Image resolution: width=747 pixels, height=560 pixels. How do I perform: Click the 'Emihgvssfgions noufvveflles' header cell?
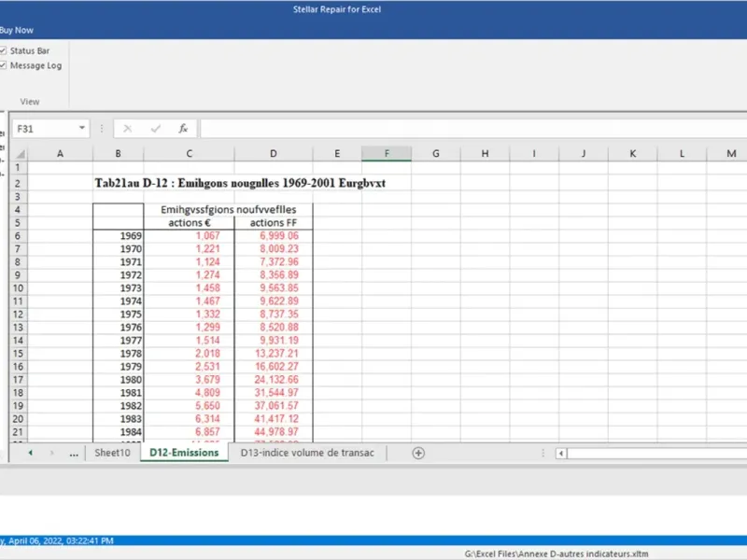(x=228, y=209)
